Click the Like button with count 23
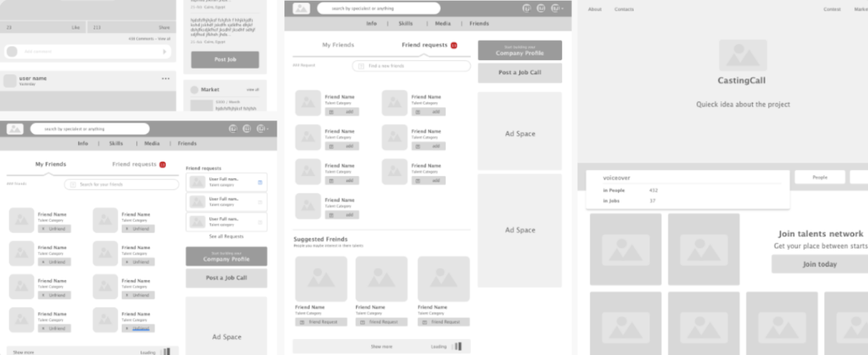Image resolution: width=868 pixels, height=355 pixels. (x=43, y=27)
